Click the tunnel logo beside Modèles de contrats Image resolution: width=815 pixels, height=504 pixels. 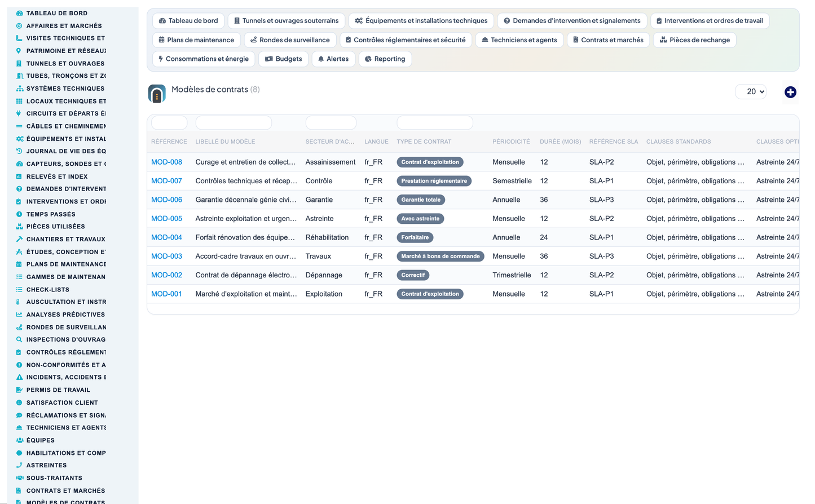point(157,94)
